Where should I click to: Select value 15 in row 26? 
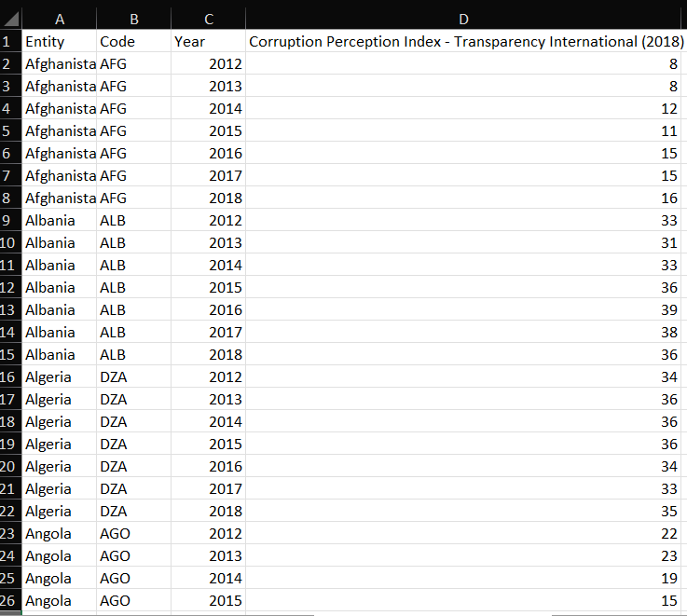[463, 600]
